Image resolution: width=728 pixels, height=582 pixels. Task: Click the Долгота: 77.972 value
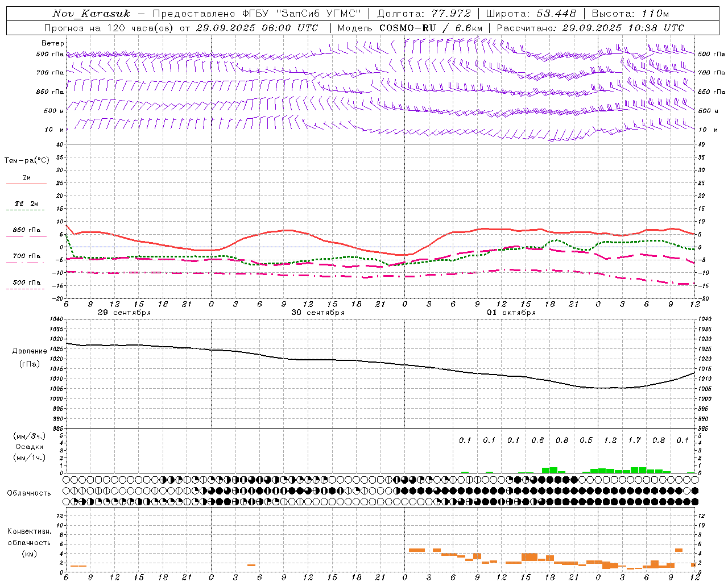click(x=424, y=14)
